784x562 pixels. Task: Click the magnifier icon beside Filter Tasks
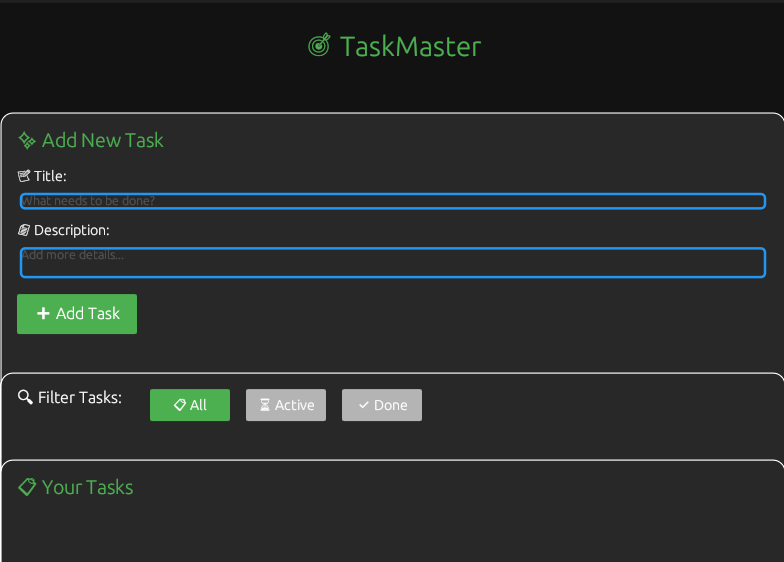[26, 398]
